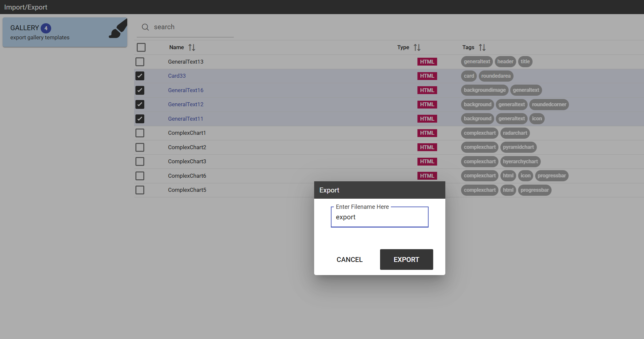This screenshot has height=339, width=644.
Task: Click html tag on ComplexChart5 row
Action: 508,190
